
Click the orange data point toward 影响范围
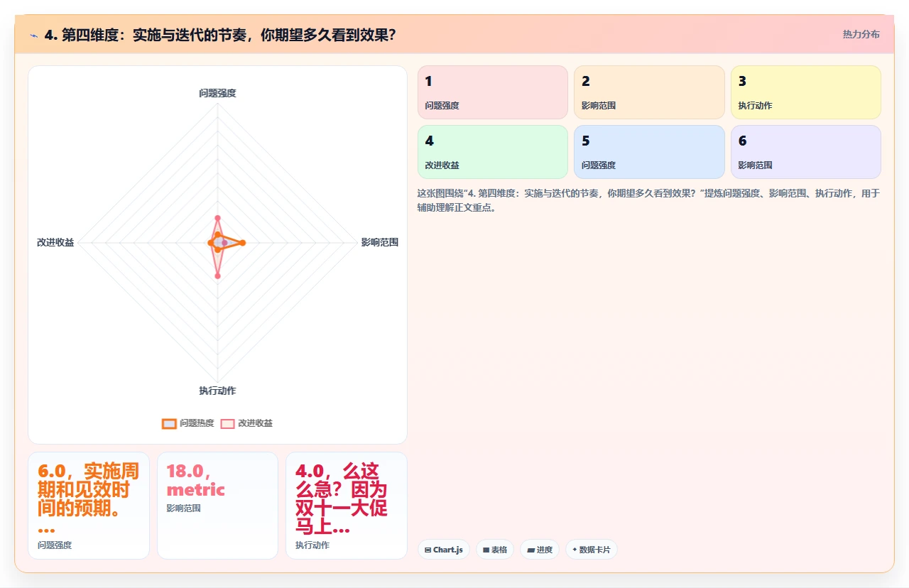(x=243, y=243)
